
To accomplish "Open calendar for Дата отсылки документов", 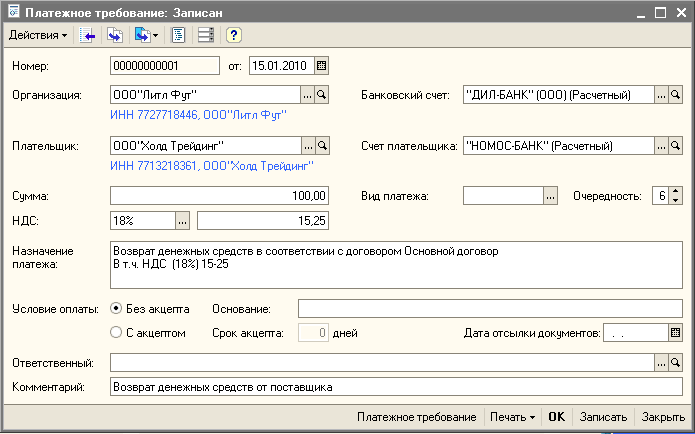I will 675,333.
